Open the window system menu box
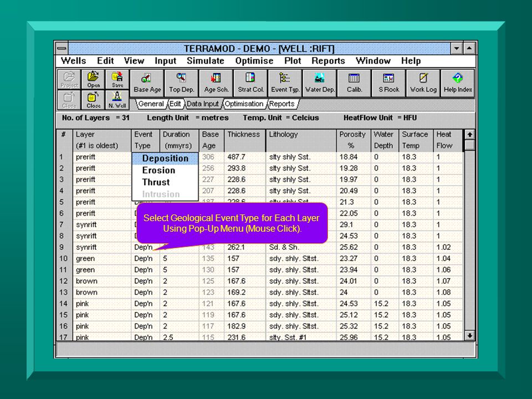Viewport: 532px width, 399px height. [62, 49]
